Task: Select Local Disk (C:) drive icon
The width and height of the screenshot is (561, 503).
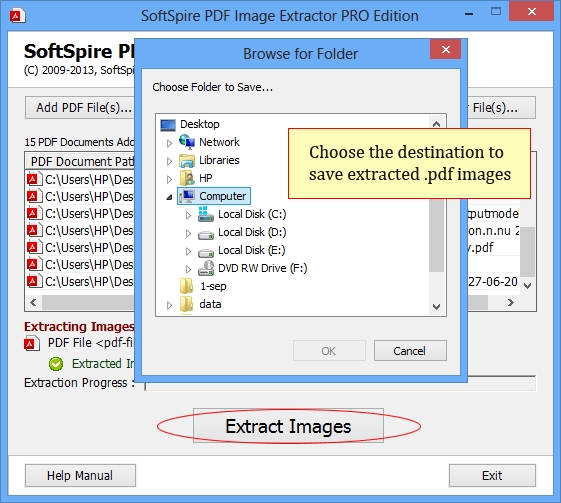Action: pos(206,214)
